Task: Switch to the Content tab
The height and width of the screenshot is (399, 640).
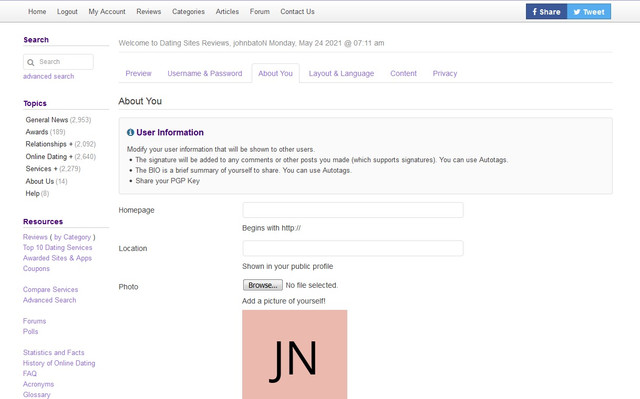Action: 403,73
